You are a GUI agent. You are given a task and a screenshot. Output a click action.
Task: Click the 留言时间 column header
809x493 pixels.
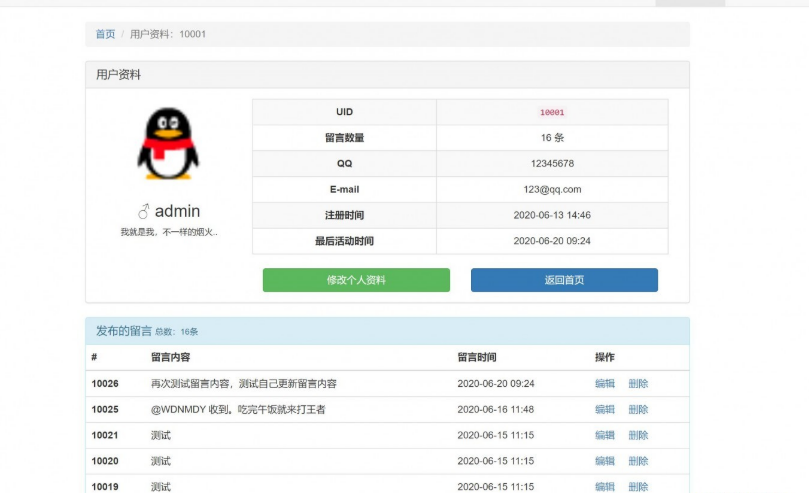click(477, 357)
